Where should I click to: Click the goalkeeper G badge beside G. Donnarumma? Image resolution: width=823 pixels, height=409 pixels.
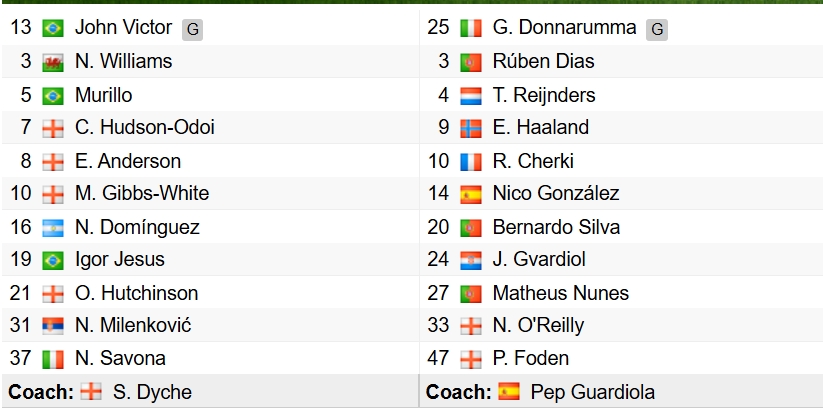click(656, 29)
